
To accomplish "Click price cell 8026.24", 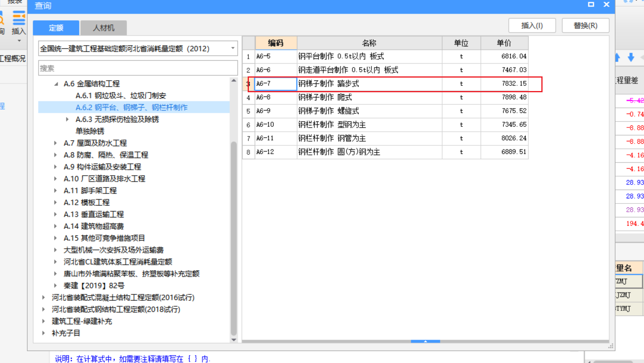I will coord(504,138).
